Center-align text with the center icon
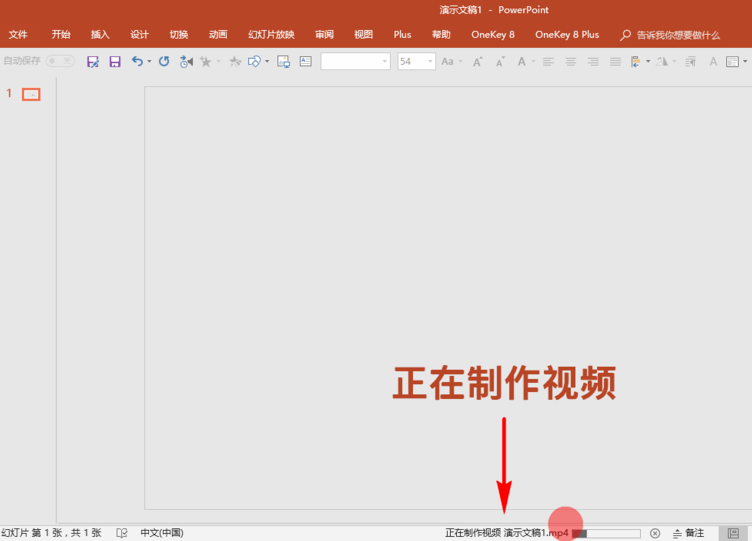 click(571, 62)
